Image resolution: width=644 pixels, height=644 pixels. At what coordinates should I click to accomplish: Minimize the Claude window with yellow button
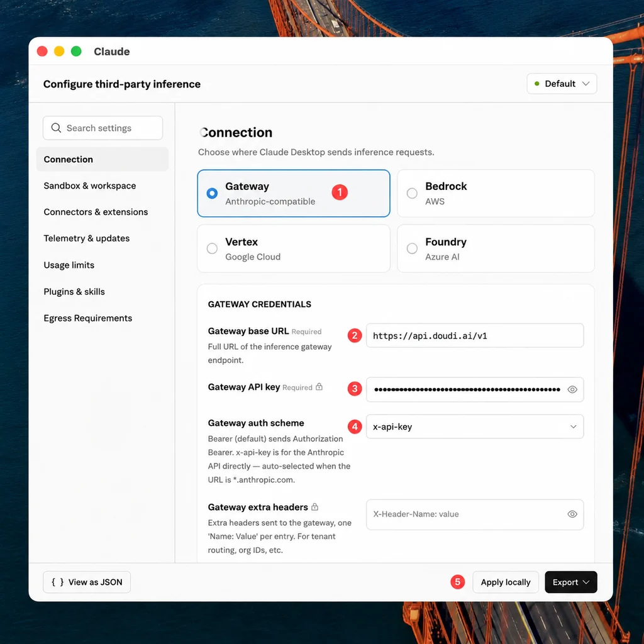tap(59, 52)
